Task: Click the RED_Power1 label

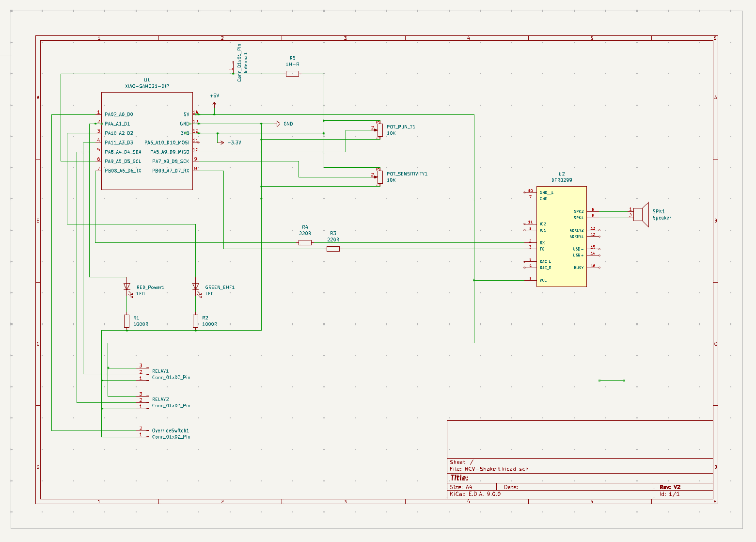Action: 150,287
